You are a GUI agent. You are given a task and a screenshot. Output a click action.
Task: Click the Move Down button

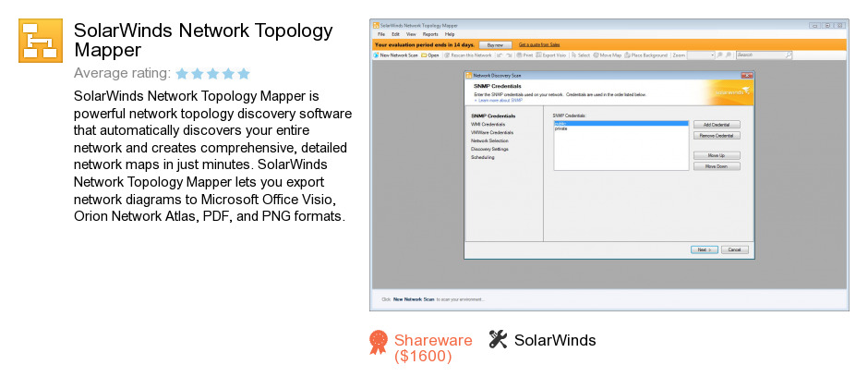point(717,166)
